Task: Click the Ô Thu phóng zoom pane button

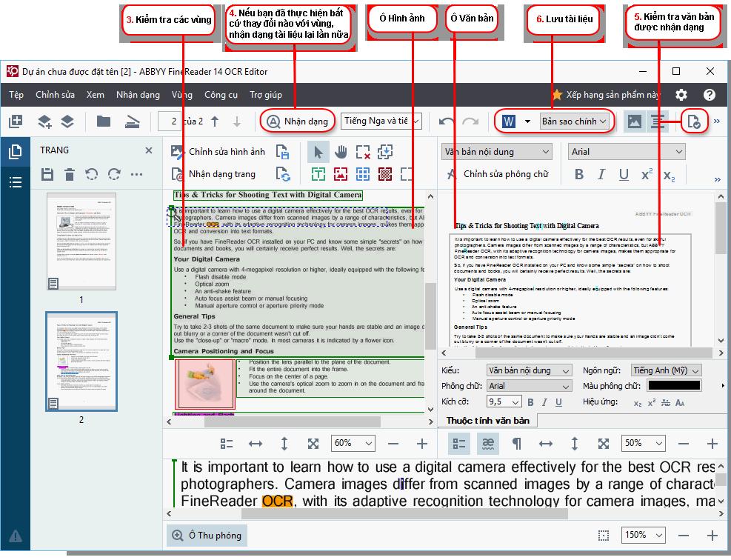Action: coord(207,536)
